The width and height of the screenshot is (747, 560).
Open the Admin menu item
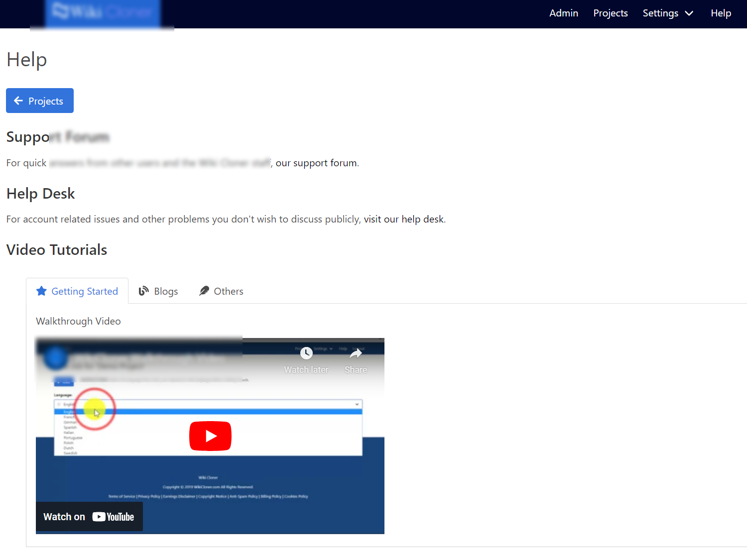(564, 13)
